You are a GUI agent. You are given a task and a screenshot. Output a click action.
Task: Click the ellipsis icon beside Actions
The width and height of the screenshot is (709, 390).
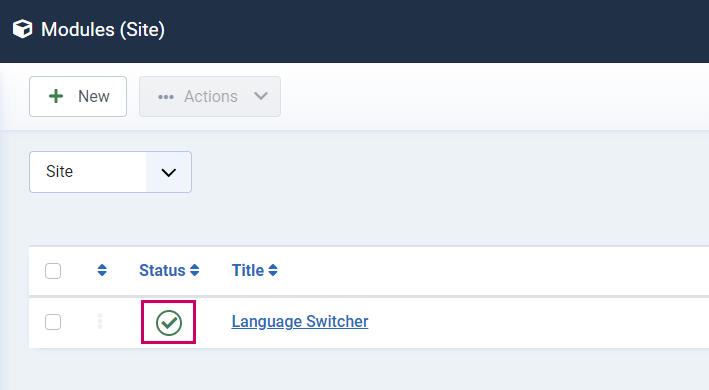point(165,97)
